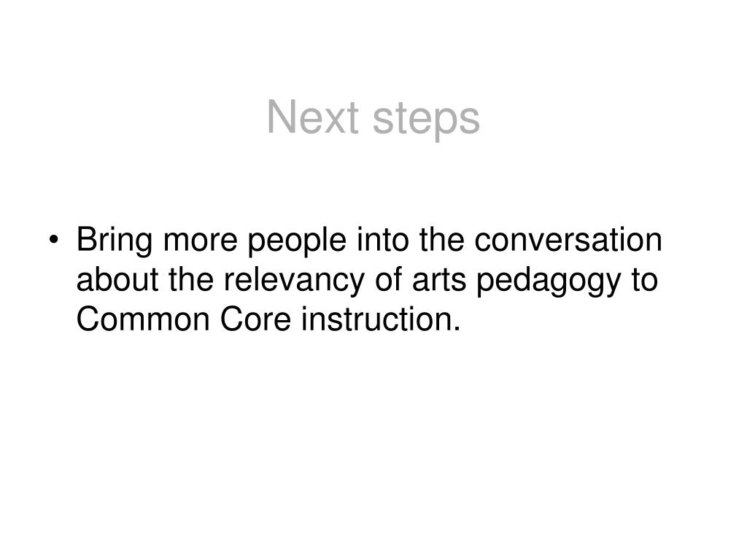Click the word "Next" in the title
Image resolution: width=747 pixels, height=560 pixels.
[x=312, y=117]
